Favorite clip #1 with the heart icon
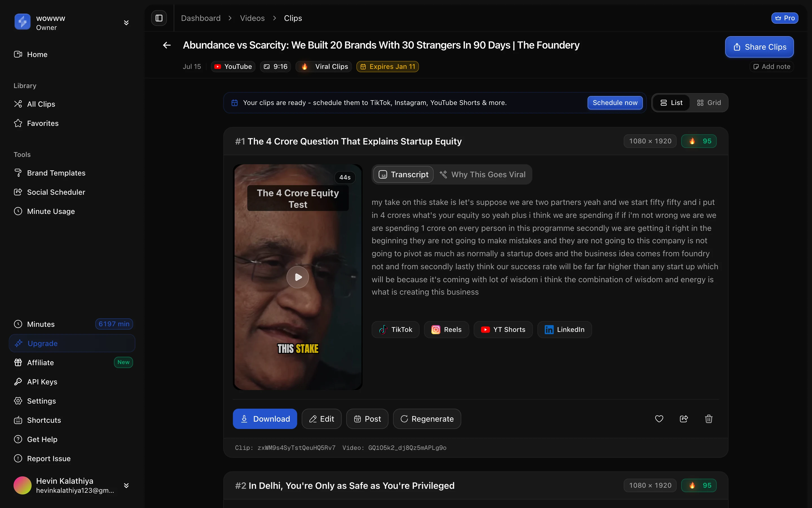This screenshot has width=812, height=508. (x=659, y=419)
